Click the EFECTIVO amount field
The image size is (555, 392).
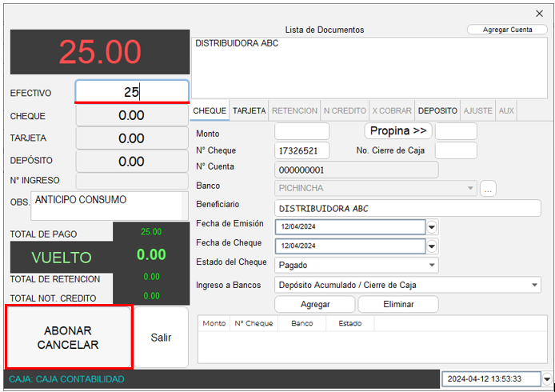click(x=132, y=92)
